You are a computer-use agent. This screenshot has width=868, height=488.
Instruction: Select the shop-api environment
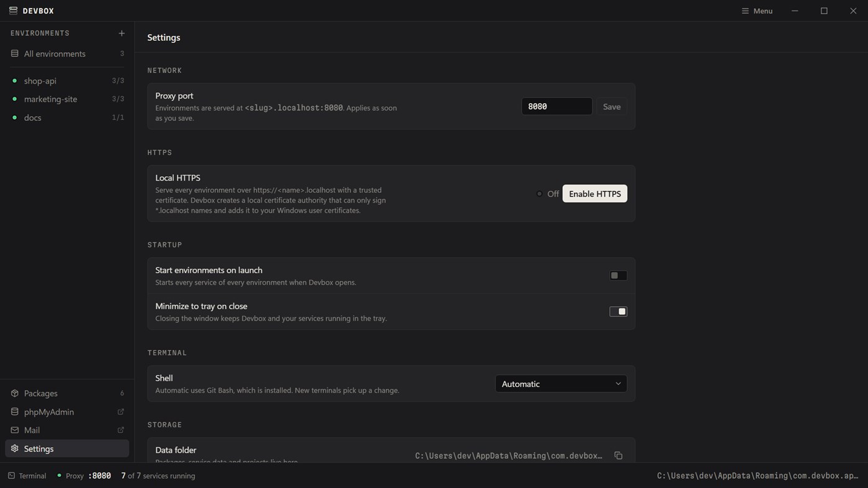(67, 81)
